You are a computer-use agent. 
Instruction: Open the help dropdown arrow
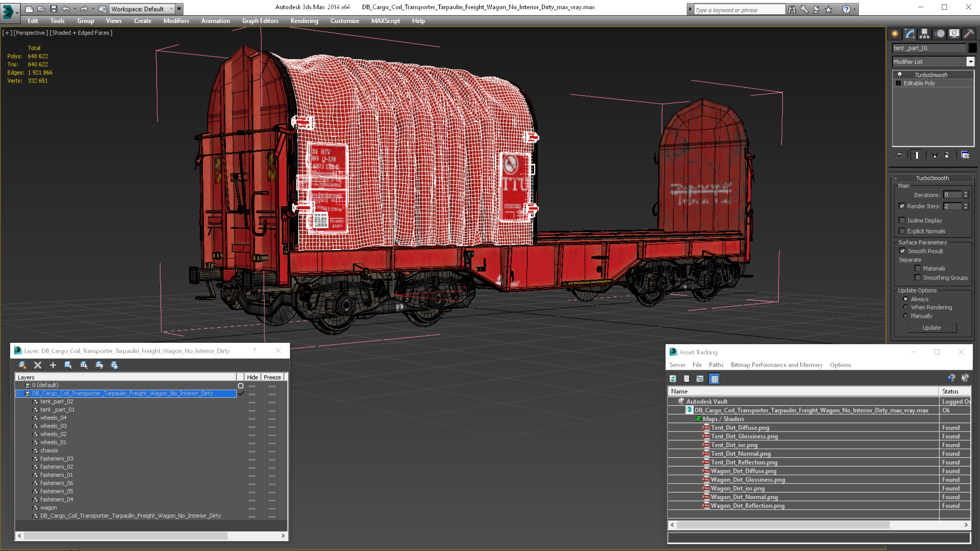854,10
